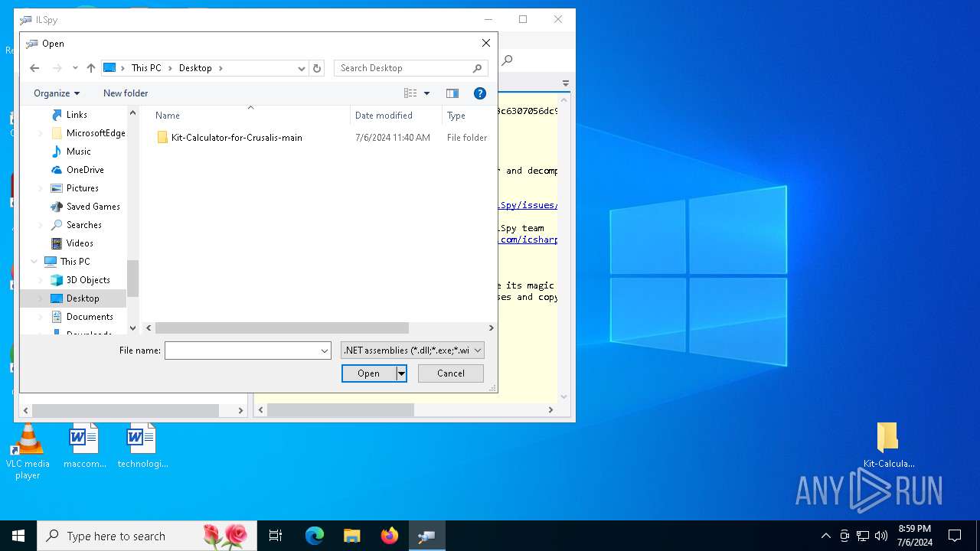Open the maccom Word document icon
The width and height of the screenshot is (980, 551).
click(84, 447)
